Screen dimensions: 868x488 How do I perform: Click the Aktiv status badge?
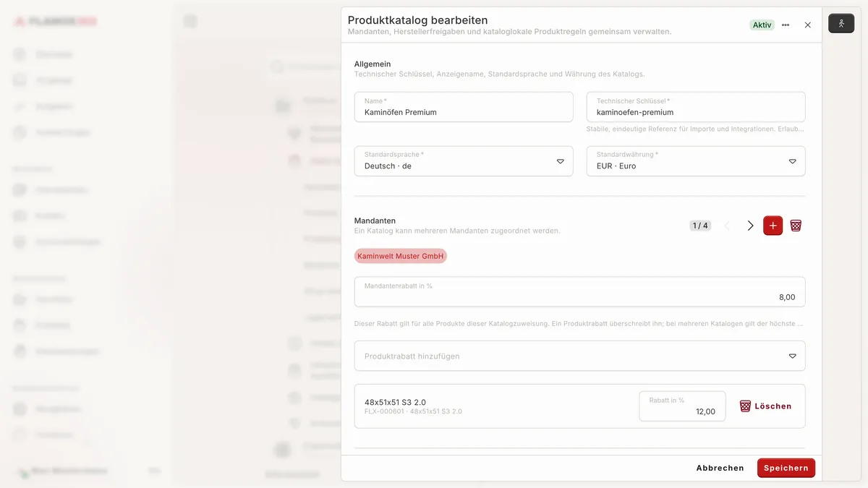pos(762,25)
